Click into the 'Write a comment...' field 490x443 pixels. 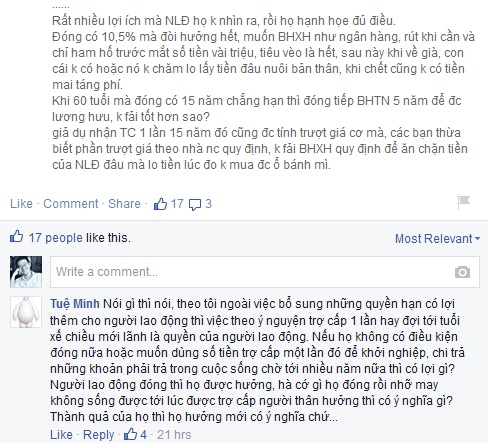point(265,272)
